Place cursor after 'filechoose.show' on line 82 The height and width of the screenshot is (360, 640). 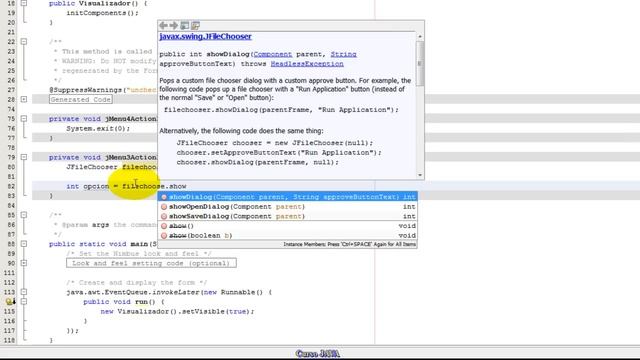[x=187, y=186]
